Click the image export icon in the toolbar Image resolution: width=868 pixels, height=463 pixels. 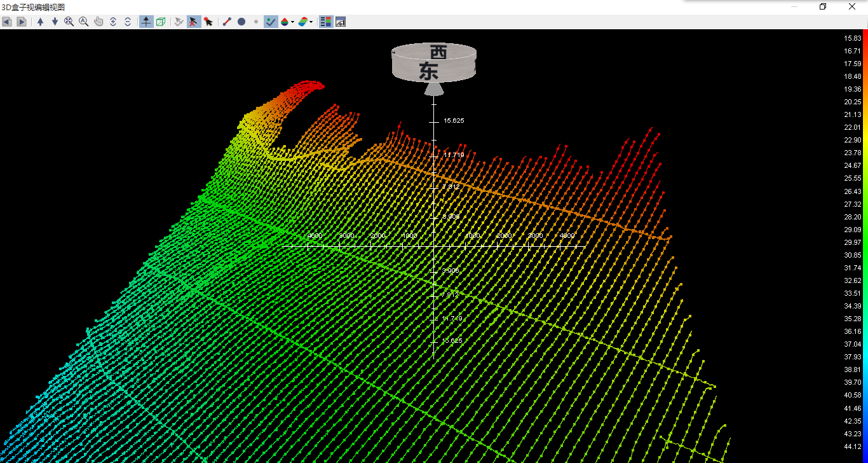[341, 22]
